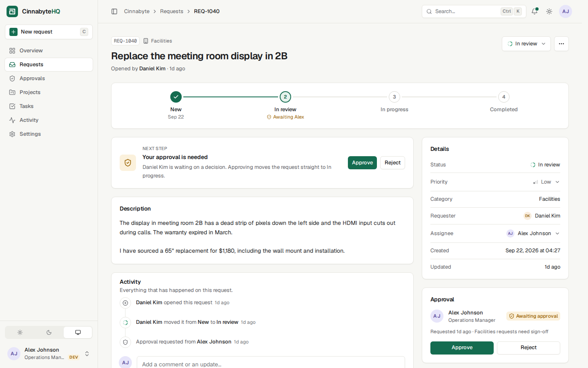Image resolution: width=588 pixels, height=368 pixels.
Task: Reject the request in Next Step card
Action: click(x=392, y=163)
